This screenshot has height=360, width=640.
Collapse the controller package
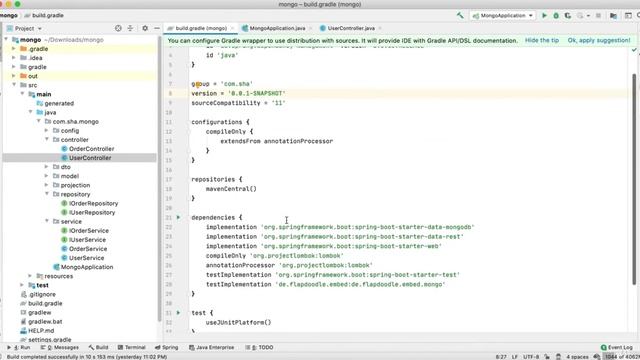pos(47,140)
